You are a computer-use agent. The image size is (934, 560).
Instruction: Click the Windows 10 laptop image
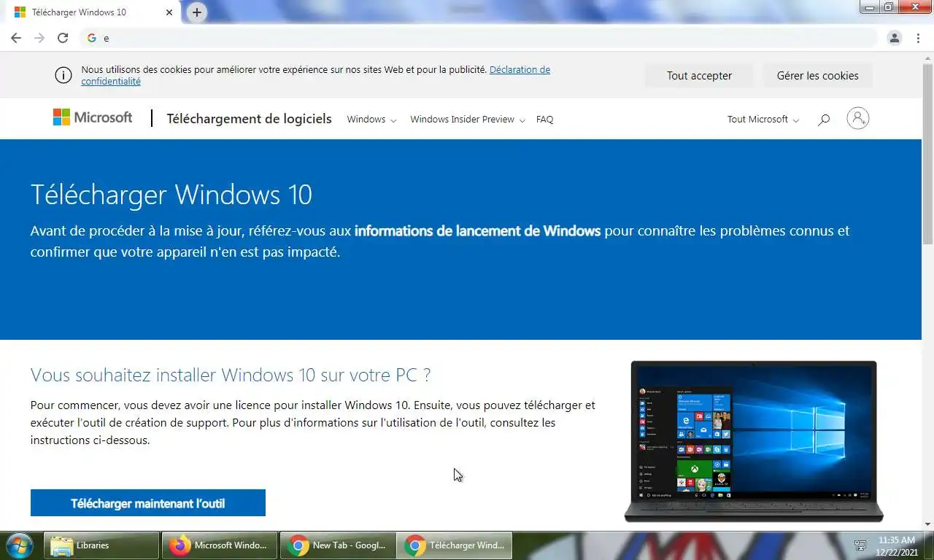click(754, 441)
